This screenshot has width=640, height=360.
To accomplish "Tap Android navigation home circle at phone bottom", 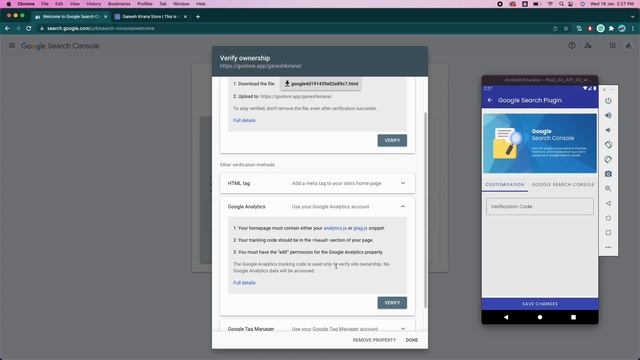I will [540, 317].
